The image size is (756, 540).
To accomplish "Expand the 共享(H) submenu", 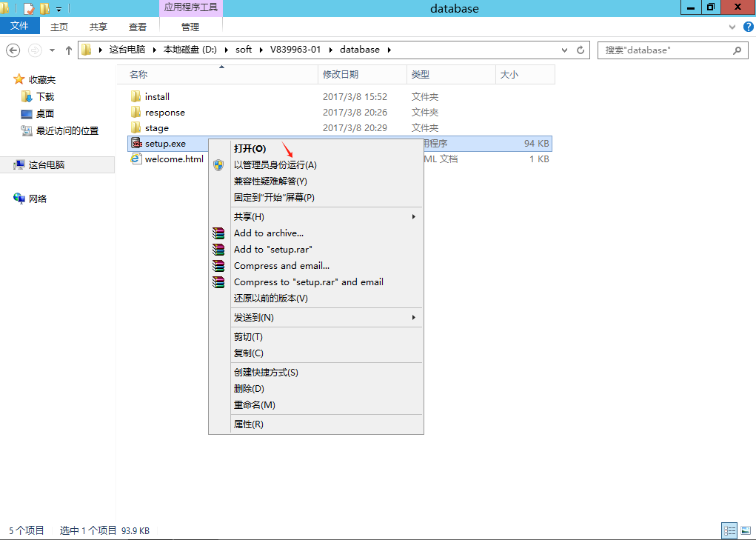I will pos(316,217).
